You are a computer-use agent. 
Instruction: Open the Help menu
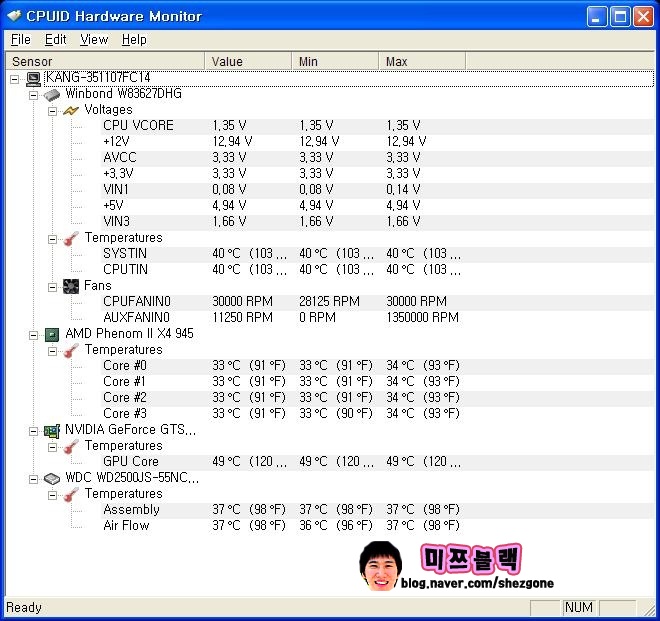tap(134, 40)
